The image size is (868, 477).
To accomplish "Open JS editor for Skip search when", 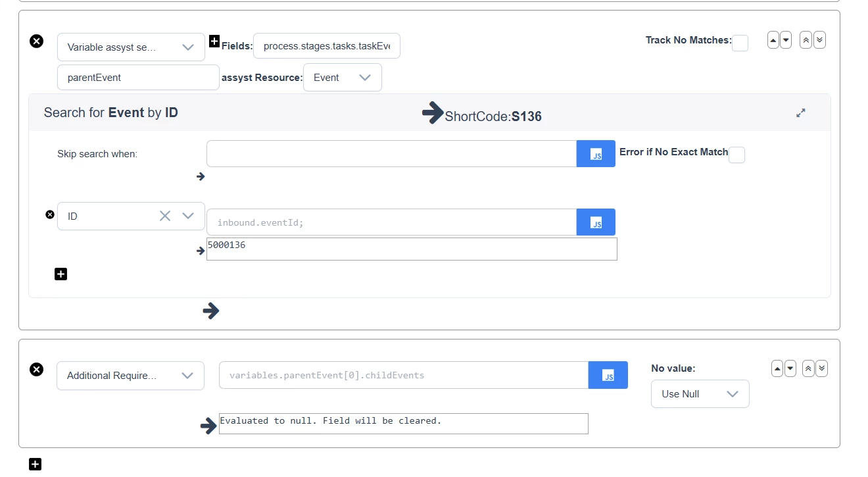I will point(596,154).
